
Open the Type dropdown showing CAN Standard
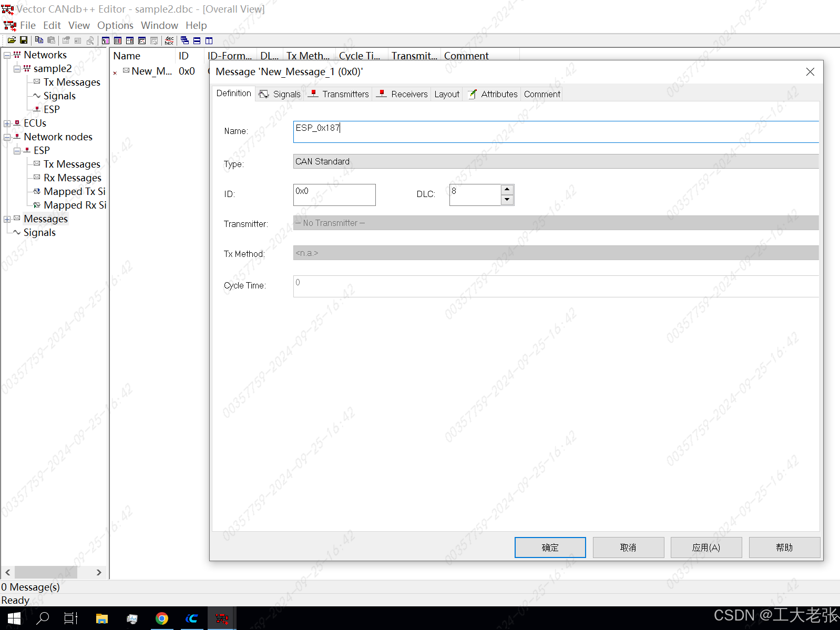(556, 161)
